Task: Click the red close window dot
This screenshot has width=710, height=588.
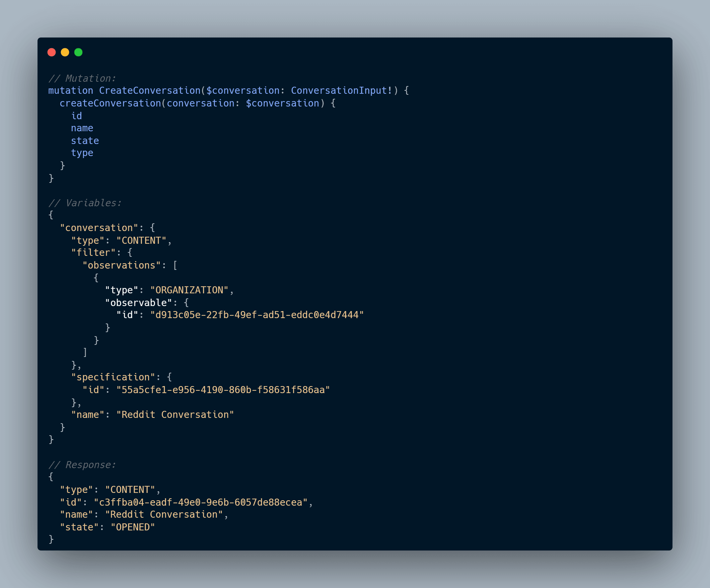Action: 51,52
